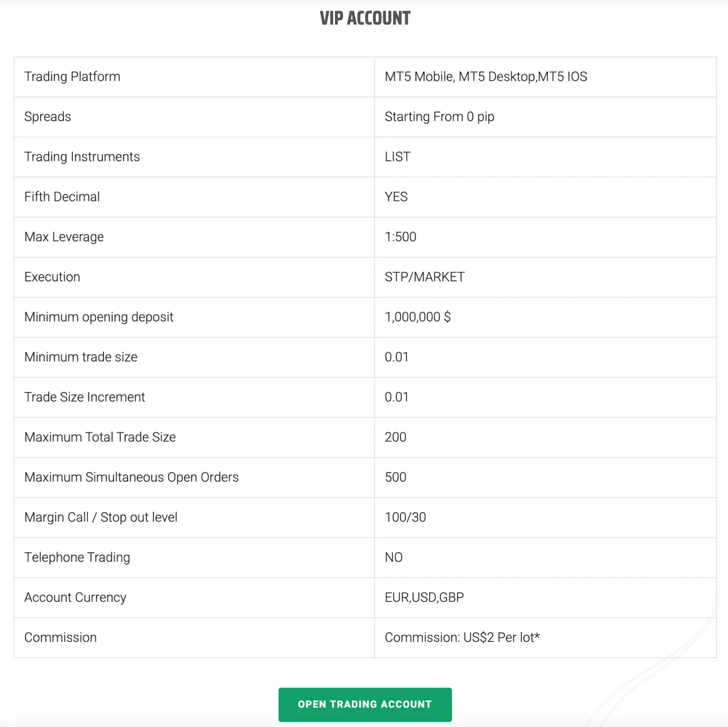
Task: Click the 1,000,000 $ deposit value
Action: (x=418, y=317)
